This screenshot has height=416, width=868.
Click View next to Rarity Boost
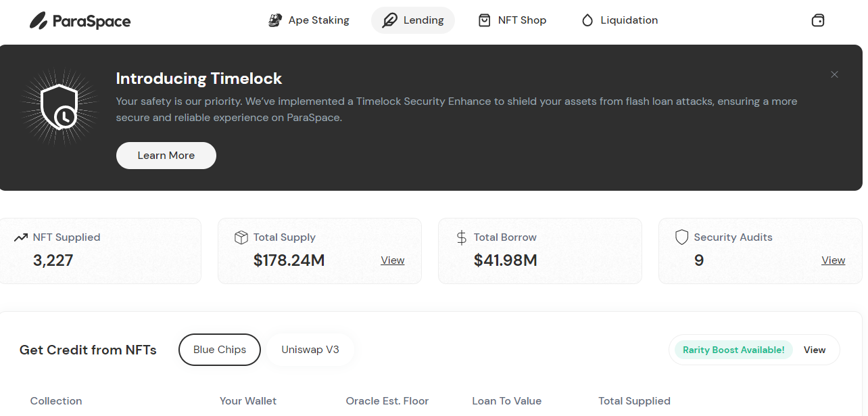pyautogui.click(x=815, y=350)
